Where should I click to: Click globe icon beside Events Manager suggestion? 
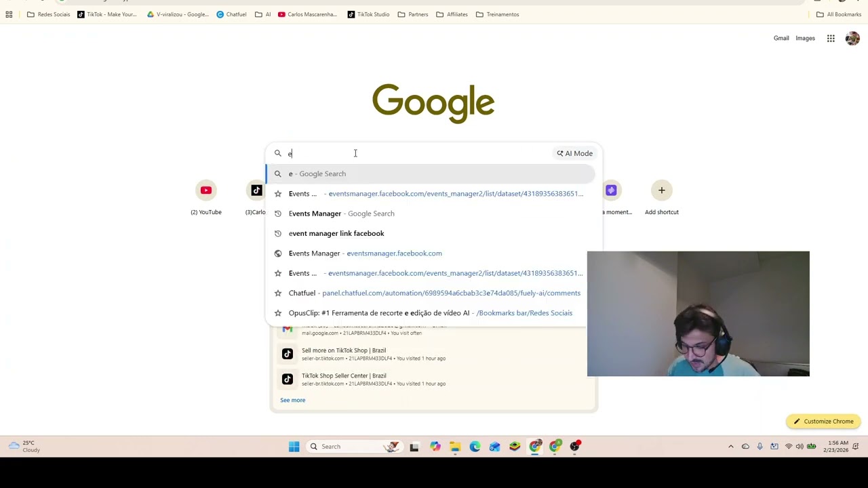[277, 253]
